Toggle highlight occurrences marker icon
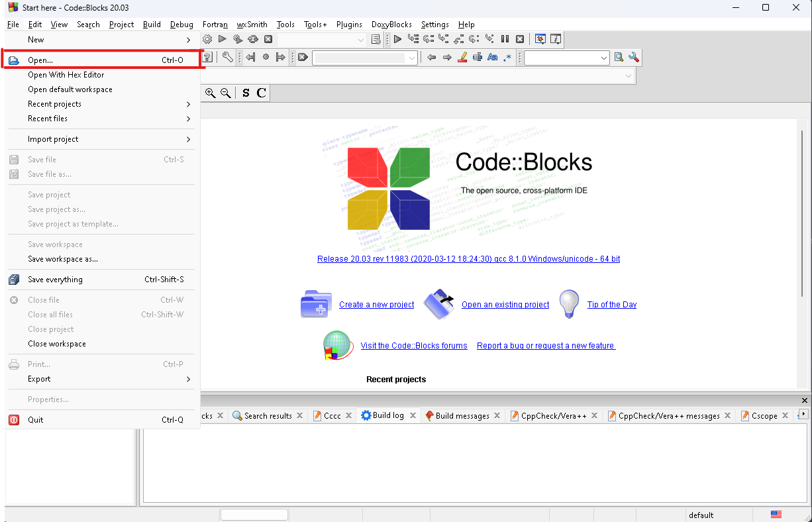This screenshot has width=812, height=522. [x=462, y=58]
